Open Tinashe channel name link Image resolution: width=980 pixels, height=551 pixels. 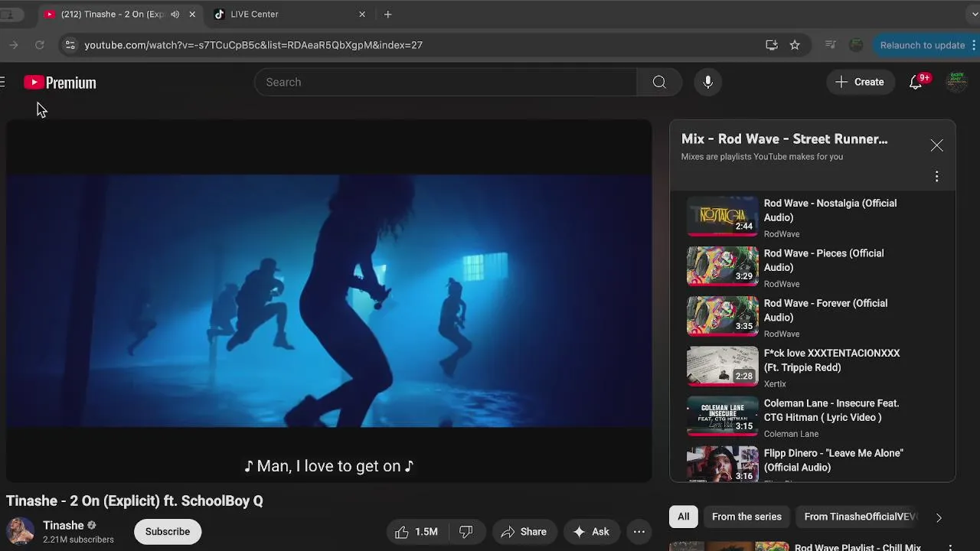tap(64, 525)
